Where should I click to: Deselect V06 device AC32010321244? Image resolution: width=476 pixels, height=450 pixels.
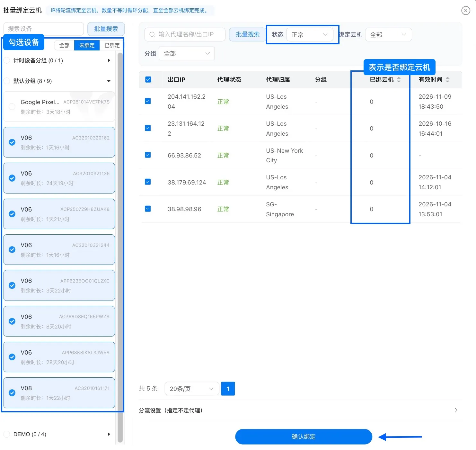tap(12, 250)
